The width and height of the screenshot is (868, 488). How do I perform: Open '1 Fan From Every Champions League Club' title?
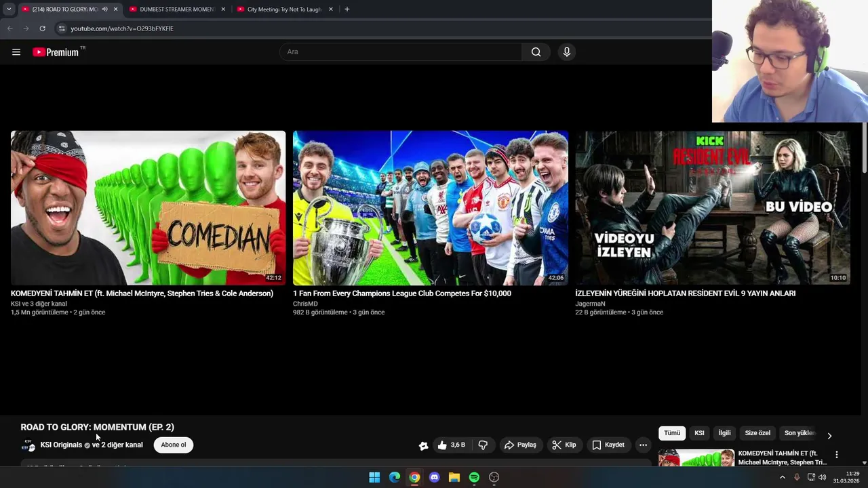pos(402,293)
